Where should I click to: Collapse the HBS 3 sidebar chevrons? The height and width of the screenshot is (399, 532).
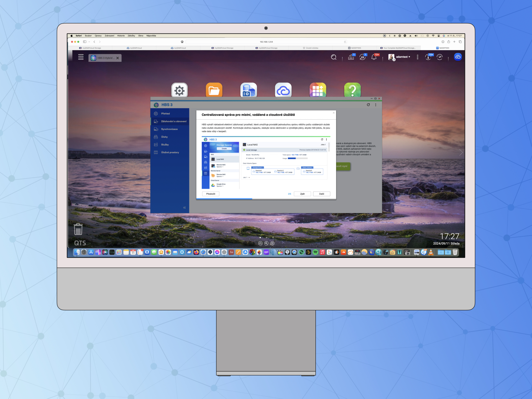184,208
